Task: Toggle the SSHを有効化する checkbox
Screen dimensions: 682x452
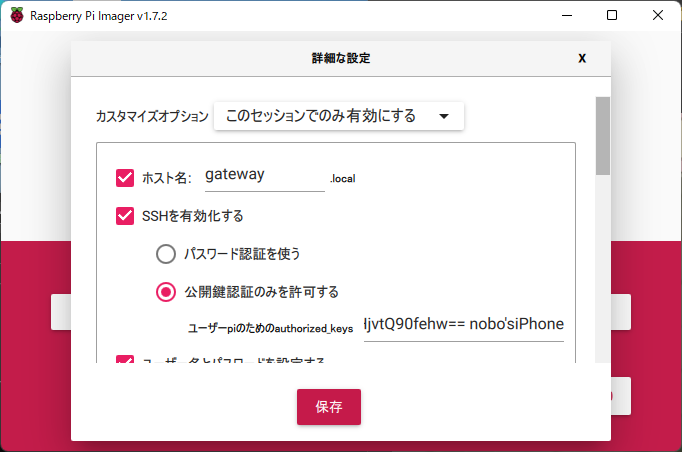Action: [125, 216]
